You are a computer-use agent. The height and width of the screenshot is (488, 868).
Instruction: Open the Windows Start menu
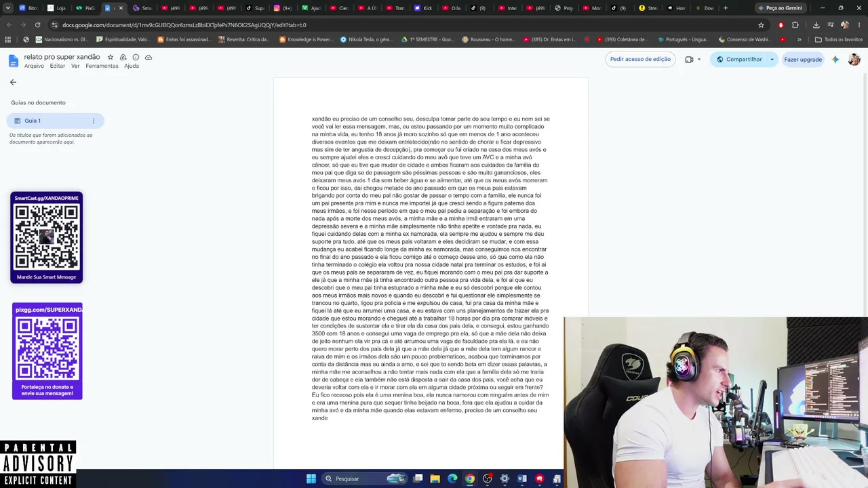click(311, 479)
